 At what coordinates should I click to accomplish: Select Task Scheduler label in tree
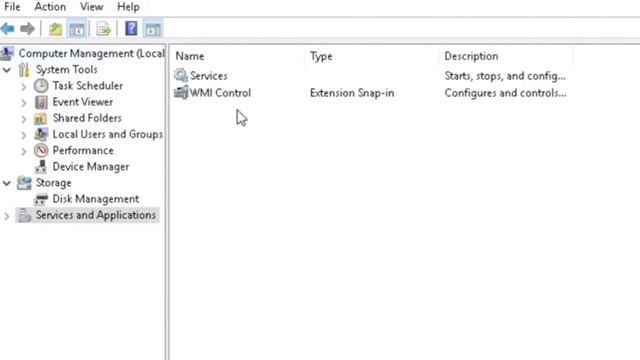pos(88,86)
